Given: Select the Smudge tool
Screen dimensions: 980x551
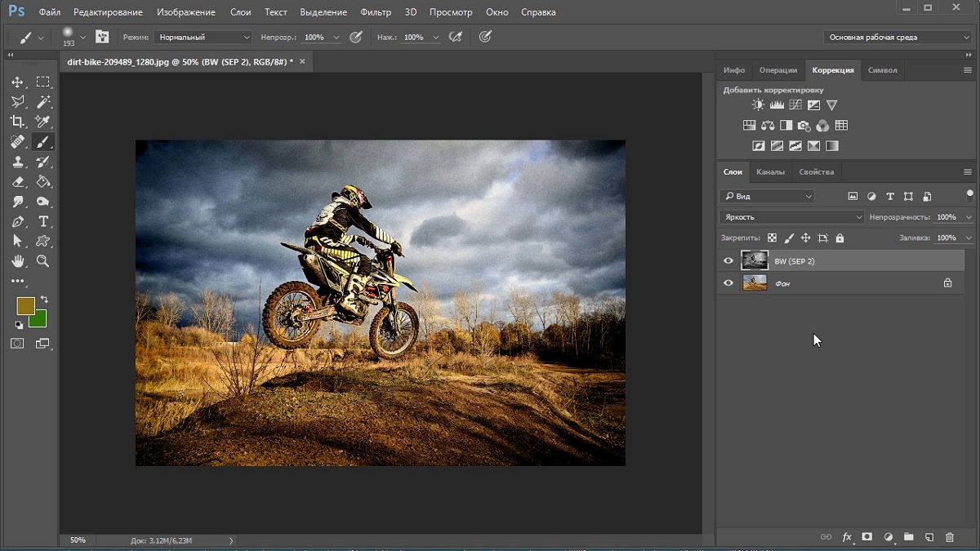Looking at the screenshot, I should pyautogui.click(x=17, y=202).
